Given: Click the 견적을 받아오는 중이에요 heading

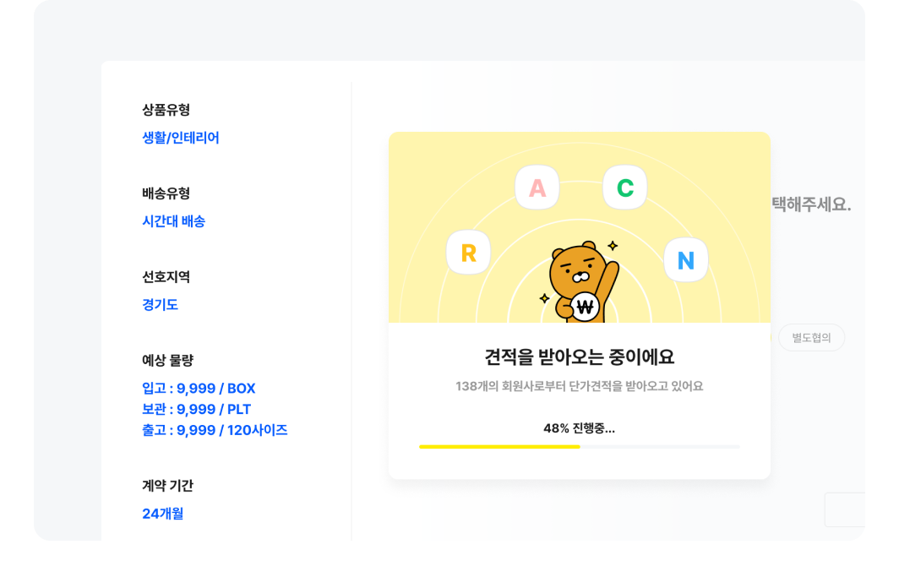Looking at the screenshot, I should pos(579,357).
